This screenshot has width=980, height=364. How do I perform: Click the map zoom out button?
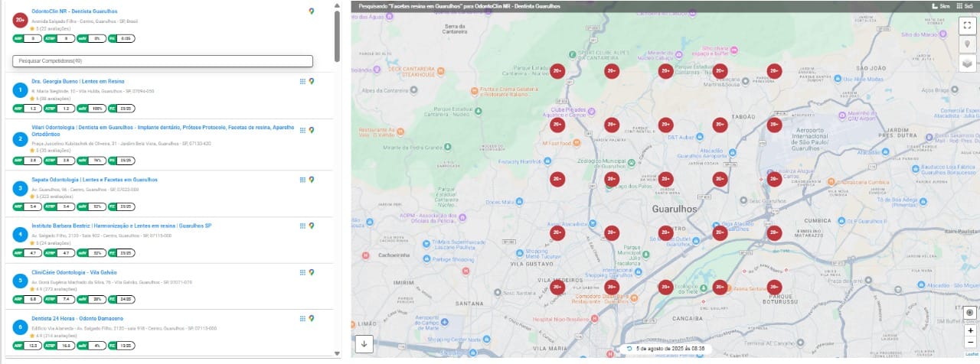(x=970, y=342)
